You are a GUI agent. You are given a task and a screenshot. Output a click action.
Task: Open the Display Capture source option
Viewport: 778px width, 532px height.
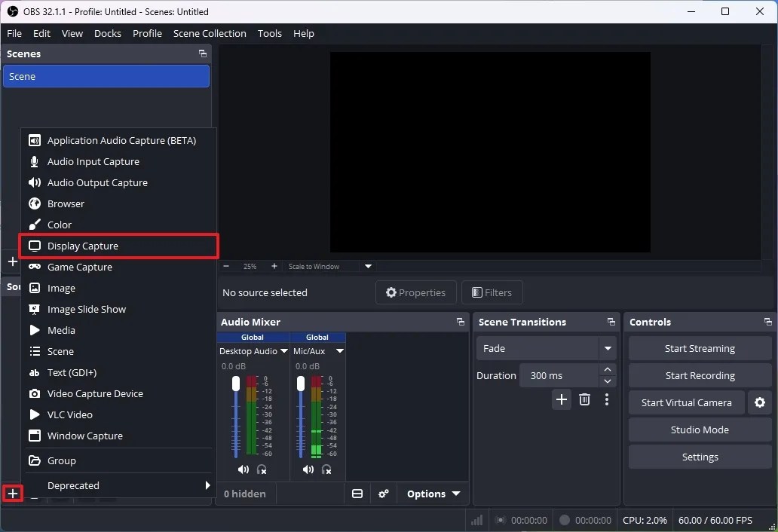coord(82,246)
